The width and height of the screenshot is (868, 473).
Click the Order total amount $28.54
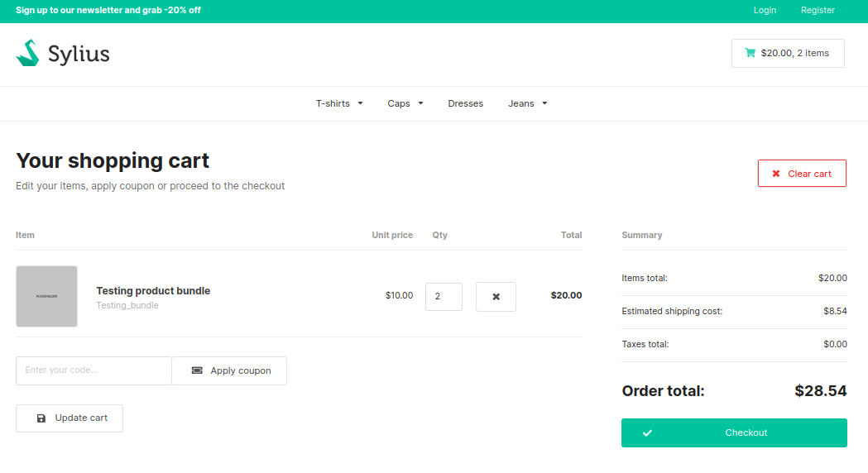pos(820,391)
